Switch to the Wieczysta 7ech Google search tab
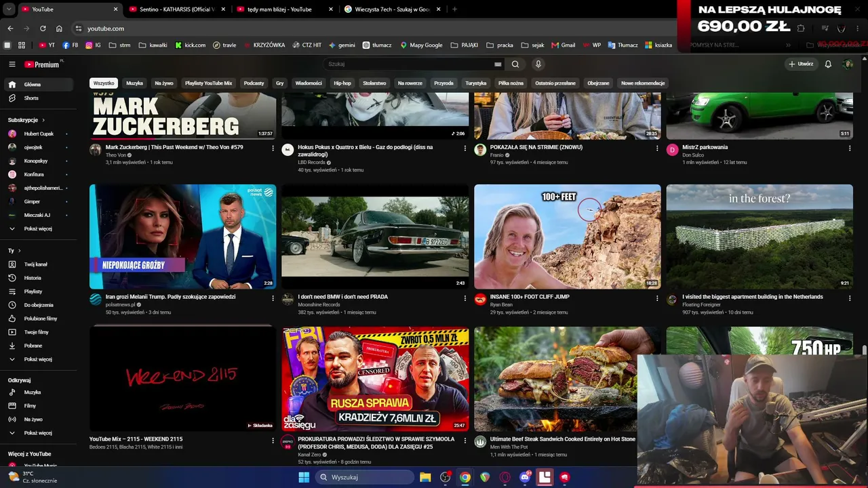The image size is (868, 488). [392, 9]
